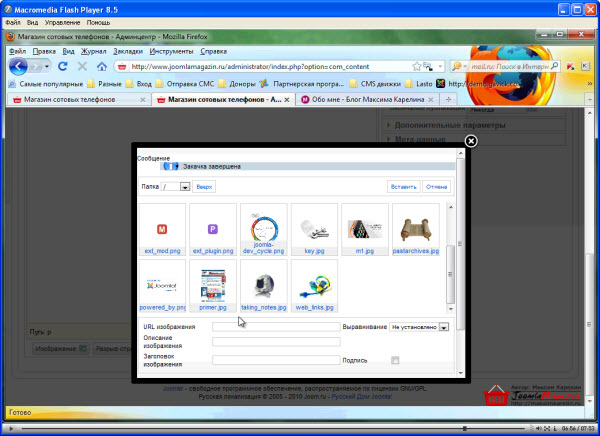
Task: Close the image dialog with the X icon
Action: point(471,142)
